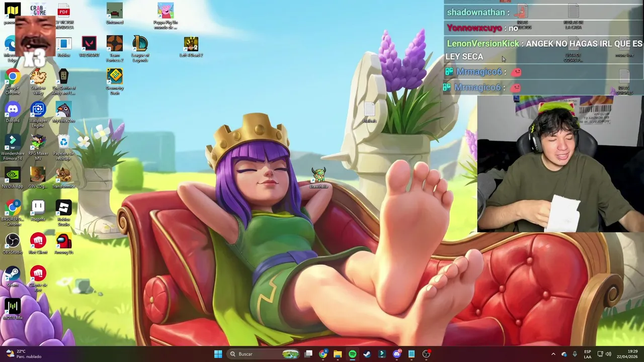Switch to Spotify in the taskbar
The image size is (644, 362).
pos(352,354)
